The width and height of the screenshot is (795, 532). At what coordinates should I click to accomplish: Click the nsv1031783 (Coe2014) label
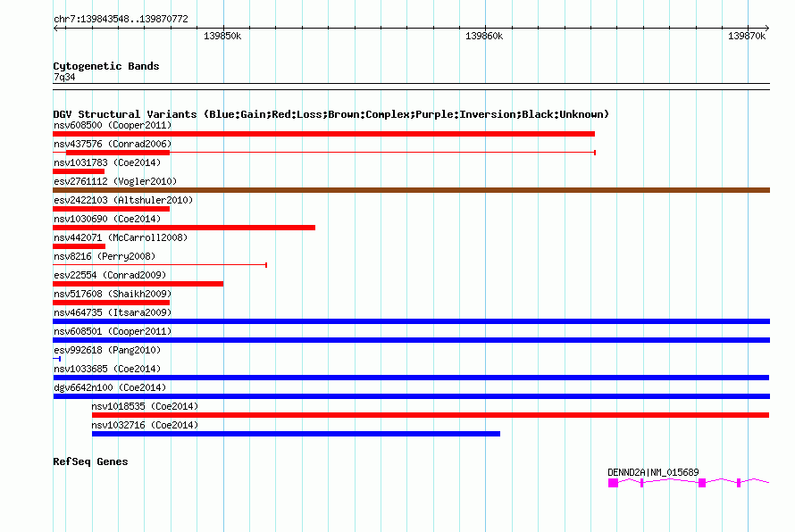107,162
